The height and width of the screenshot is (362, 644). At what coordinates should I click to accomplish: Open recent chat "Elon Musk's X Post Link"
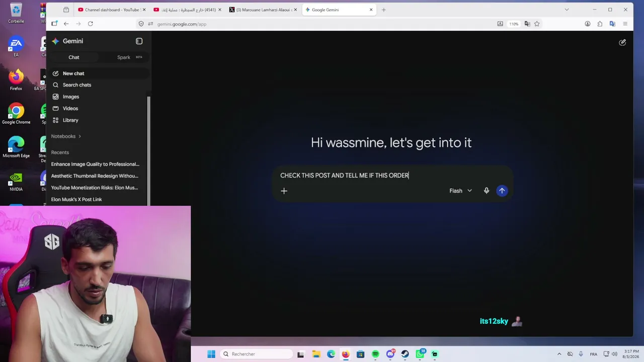[76, 200]
